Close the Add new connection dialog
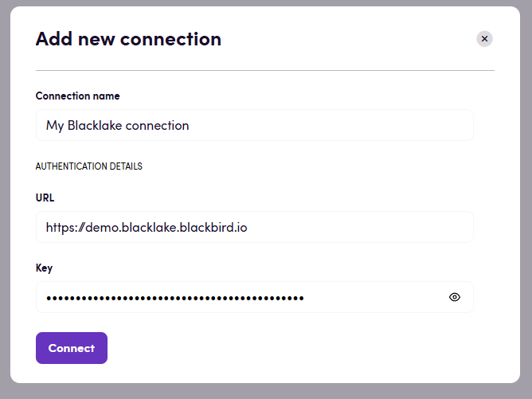The image size is (532, 399). (x=484, y=38)
